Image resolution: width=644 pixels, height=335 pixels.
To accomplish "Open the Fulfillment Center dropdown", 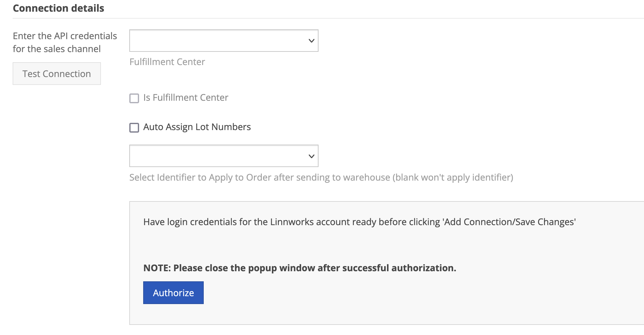I will 224,41.
